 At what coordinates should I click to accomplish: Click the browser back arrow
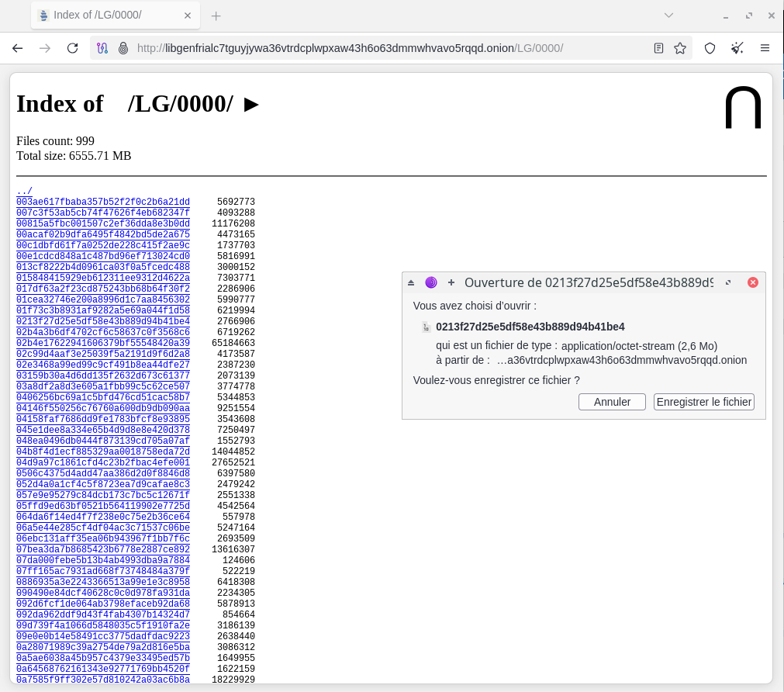pyautogui.click(x=18, y=48)
